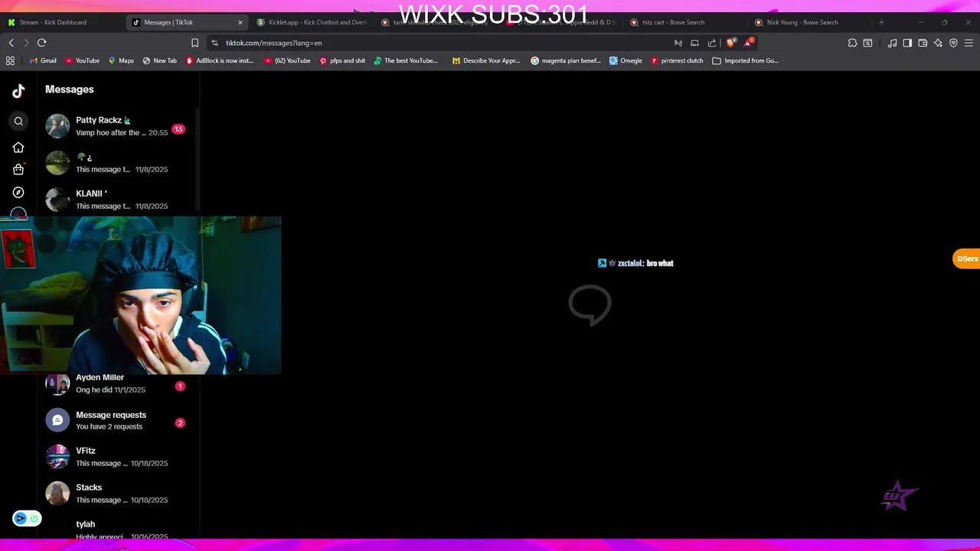Open the pinterest clutch bookmark
Screen dimensions: 980x551
point(677,60)
